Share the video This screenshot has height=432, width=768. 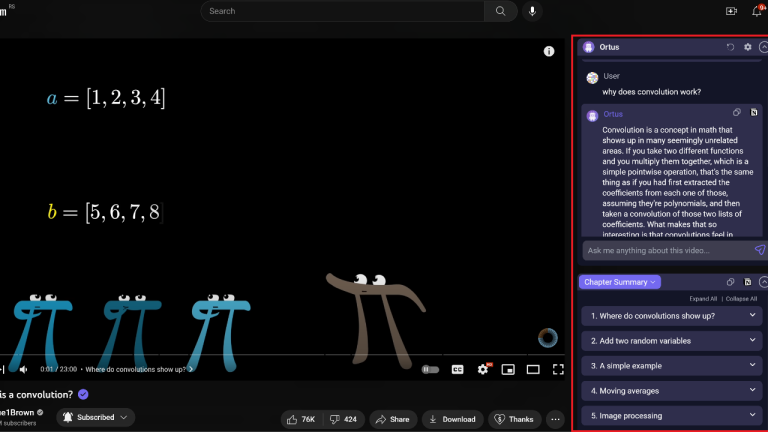(x=393, y=419)
